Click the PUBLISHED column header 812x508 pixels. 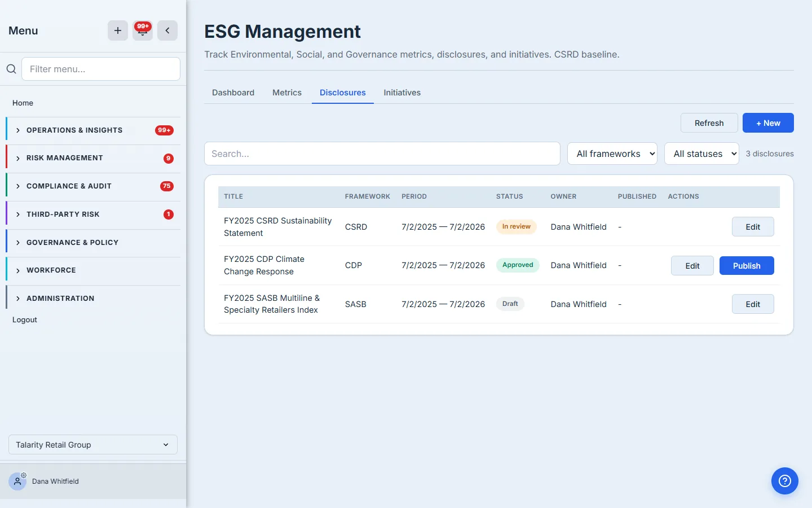point(637,196)
